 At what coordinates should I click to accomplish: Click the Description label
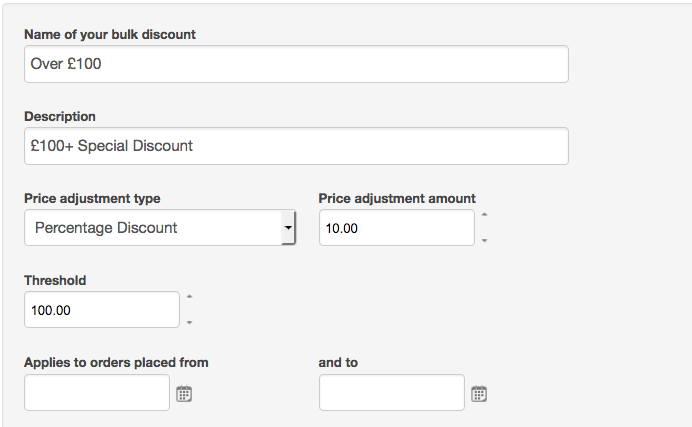[x=60, y=116]
